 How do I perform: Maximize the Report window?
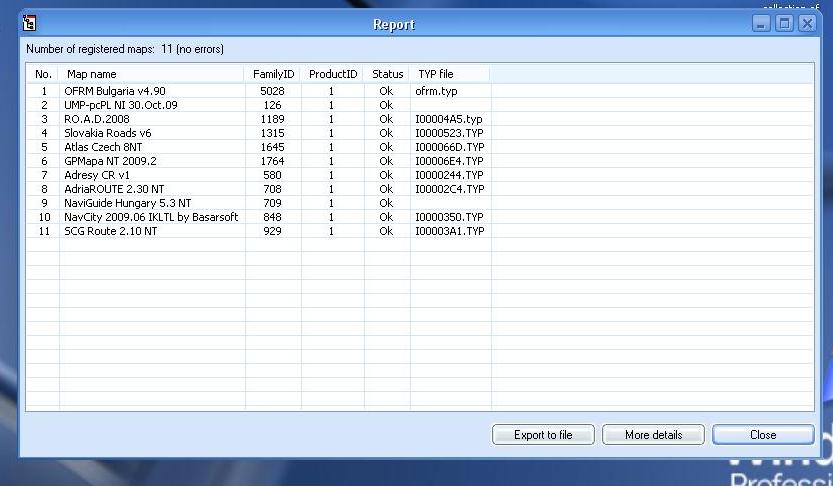[x=784, y=23]
